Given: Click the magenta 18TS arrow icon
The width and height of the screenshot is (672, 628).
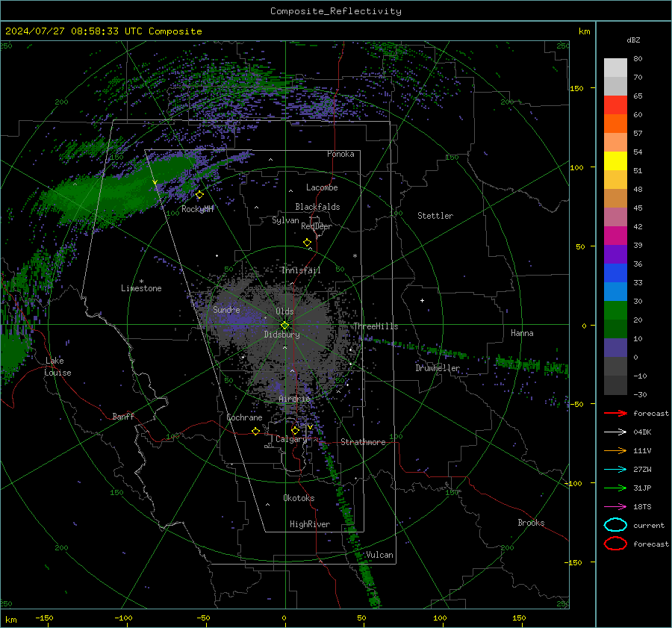Looking at the screenshot, I should coord(615,507).
